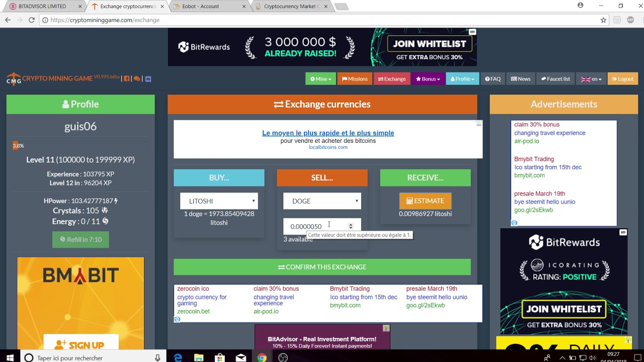Open the Windows Start menu
Viewport: 644px width, 362px height.
pyautogui.click(x=10, y=357)
